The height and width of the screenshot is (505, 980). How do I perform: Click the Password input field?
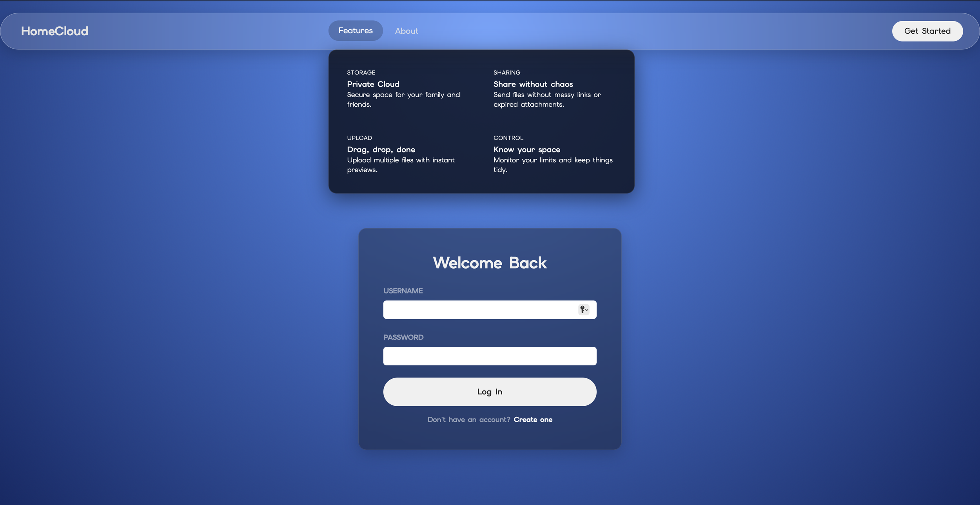489,356
